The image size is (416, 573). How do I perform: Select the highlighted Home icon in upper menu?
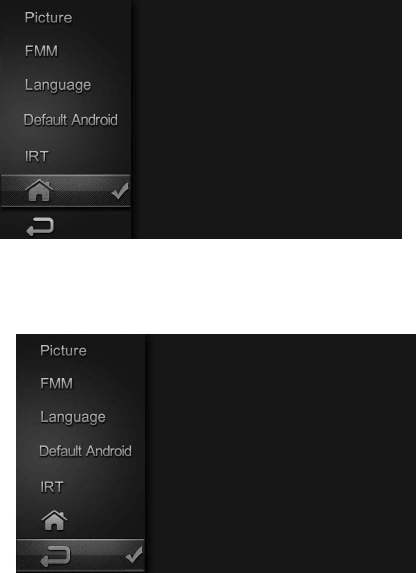point(39,190)
